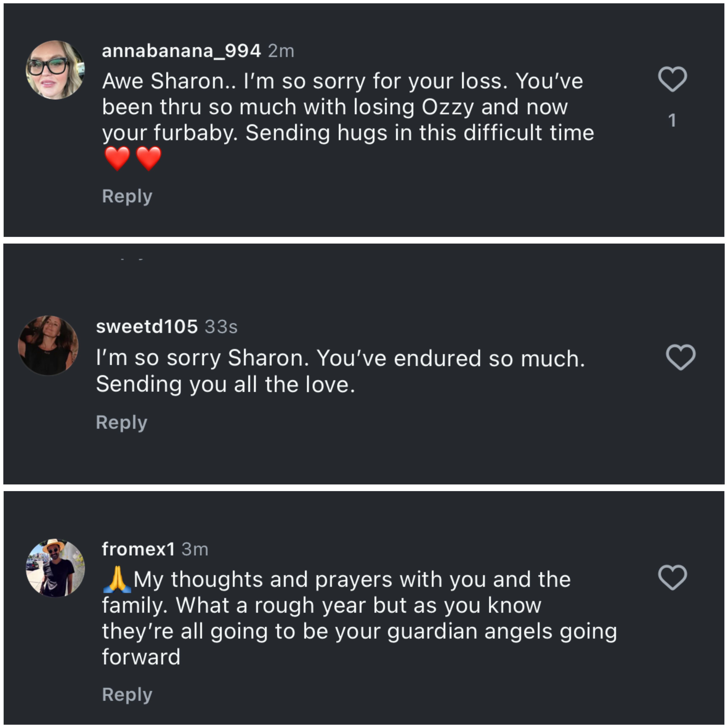View fromex1's profile photo
728x728 pixels.
click(x=55, y=568)
